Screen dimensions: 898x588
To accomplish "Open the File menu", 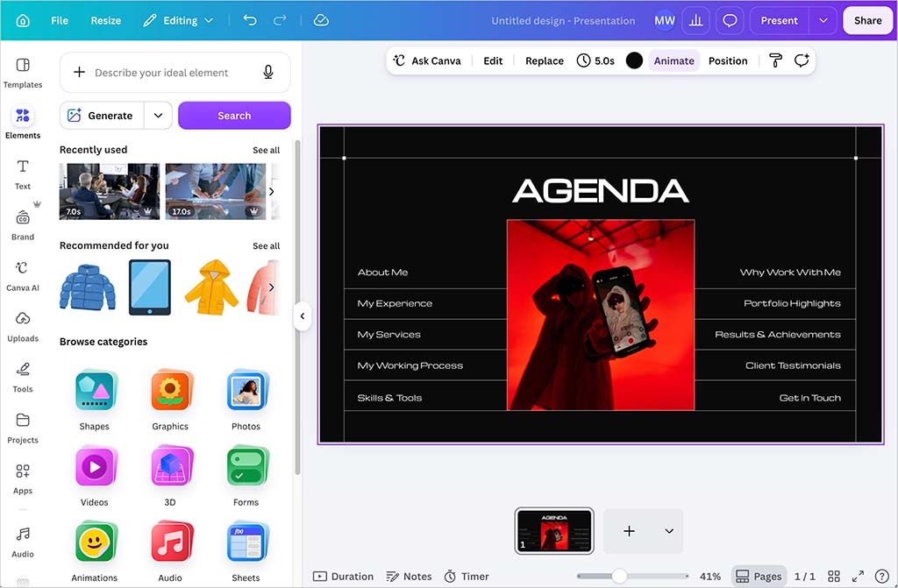I will click(60, 21).
